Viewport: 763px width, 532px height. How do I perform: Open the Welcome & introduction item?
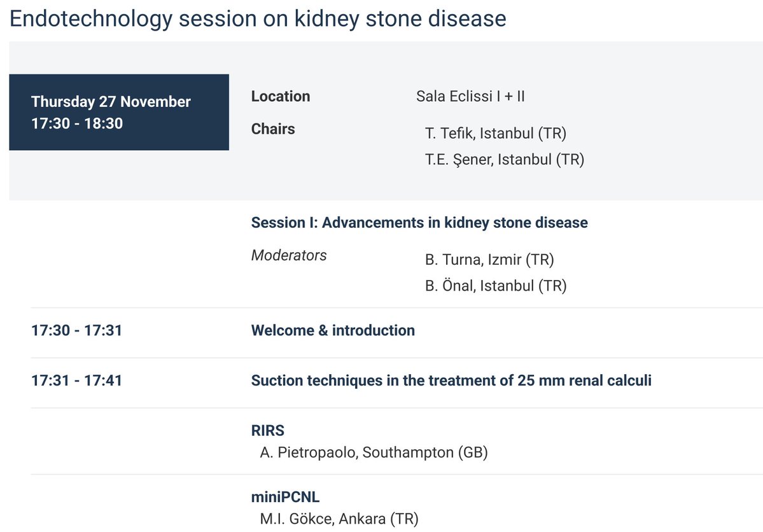tap(333, 331)
